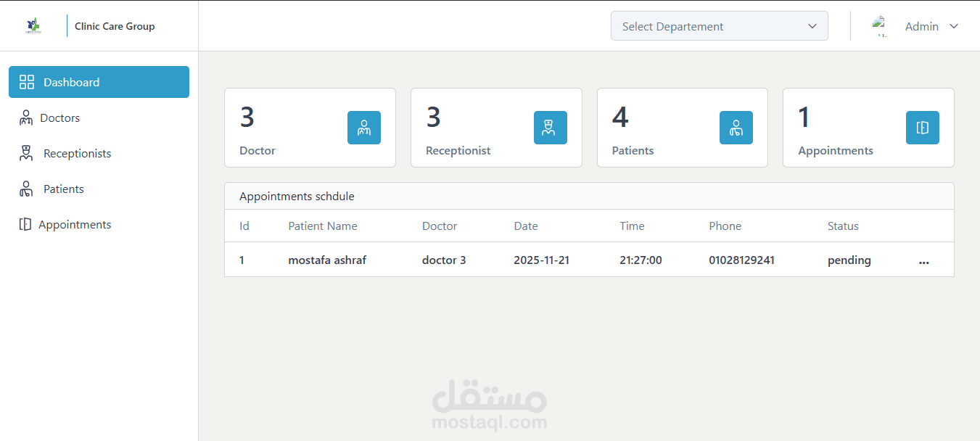Click the Patients card icon
The image size is (980, 441).
click(x=736, y=128)
